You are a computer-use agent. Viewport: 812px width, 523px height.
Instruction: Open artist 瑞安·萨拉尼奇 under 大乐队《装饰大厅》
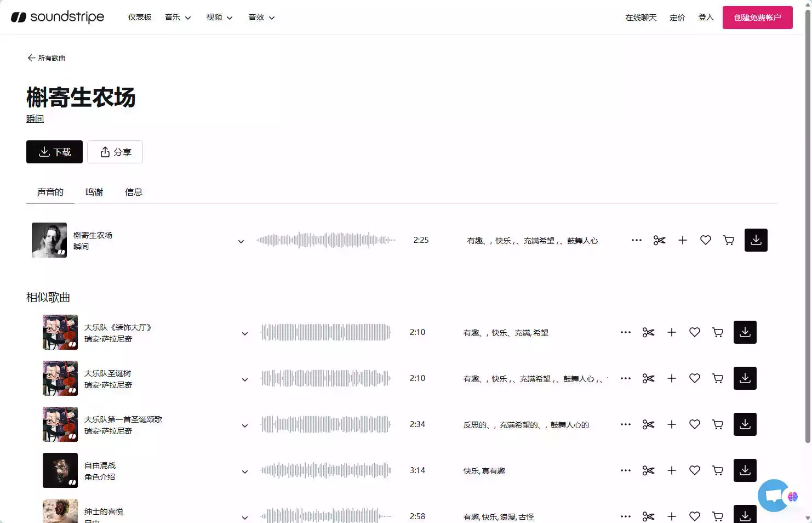pyautogui.click(x=108, y=339)
